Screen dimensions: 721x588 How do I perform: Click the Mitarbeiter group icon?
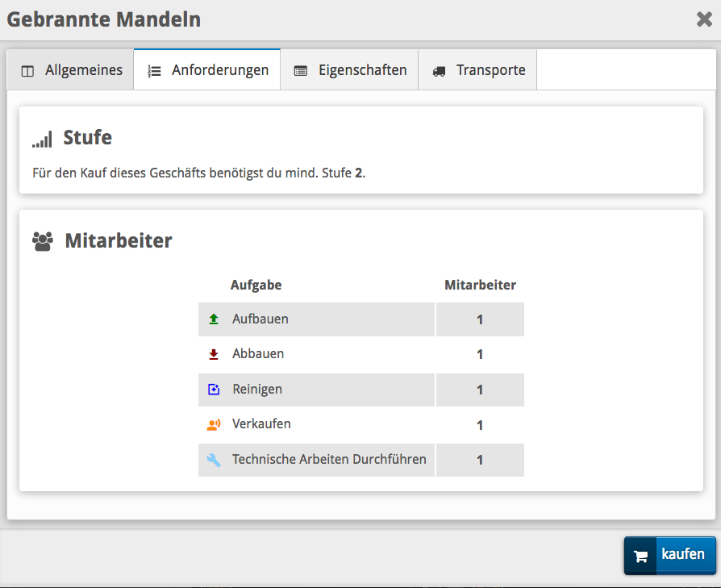click(42, 240)
